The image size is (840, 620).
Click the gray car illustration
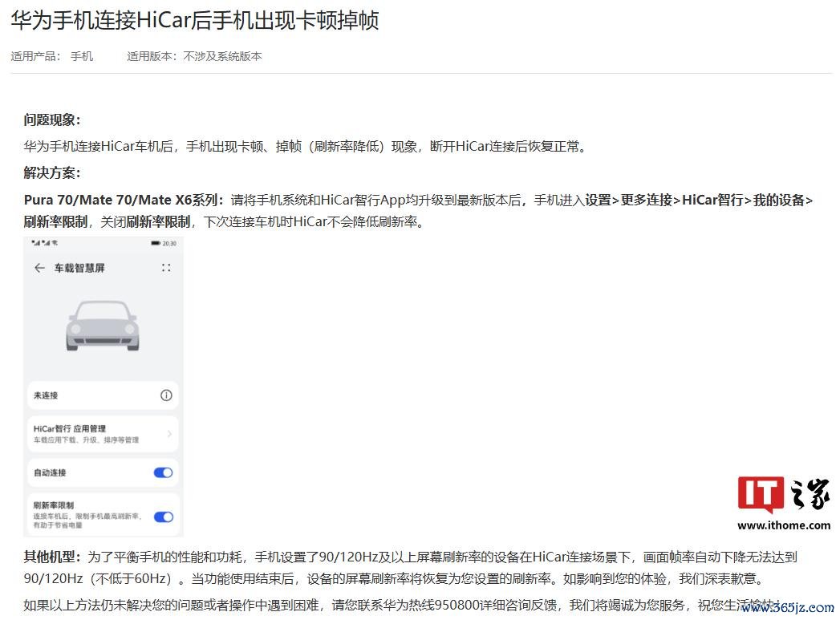tap(103, 326)
